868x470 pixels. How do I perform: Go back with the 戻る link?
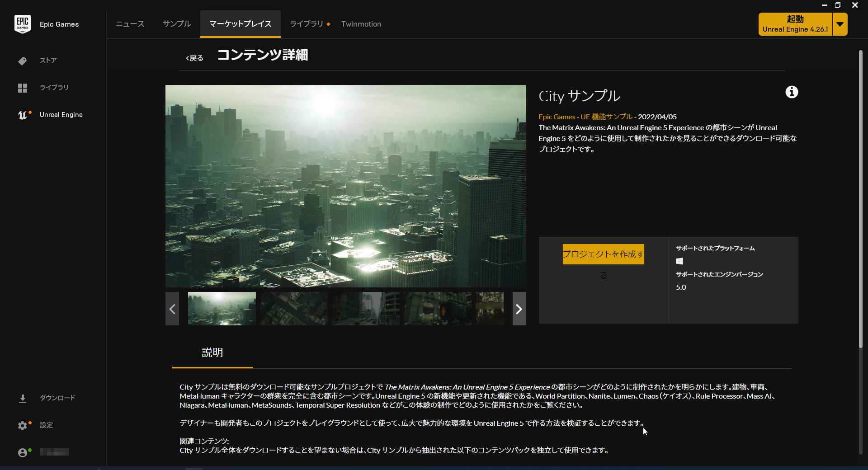[x=194, y=58]
